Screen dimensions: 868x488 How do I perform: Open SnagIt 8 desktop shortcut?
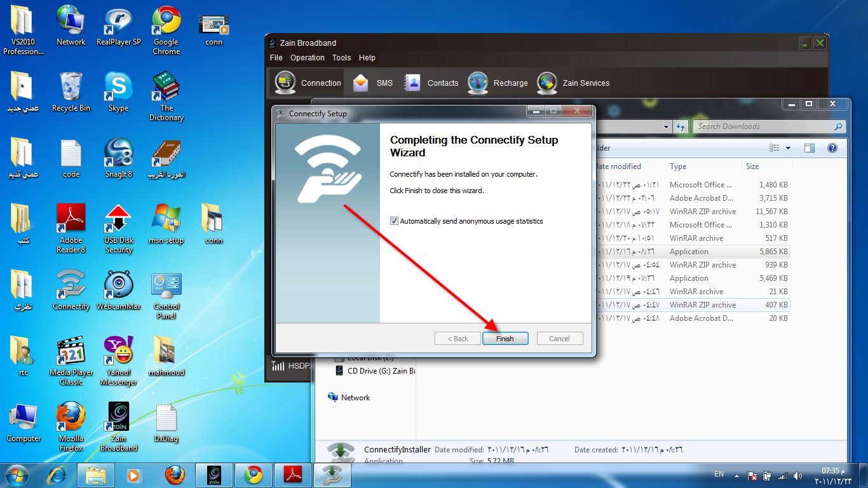tap(118, 158)
